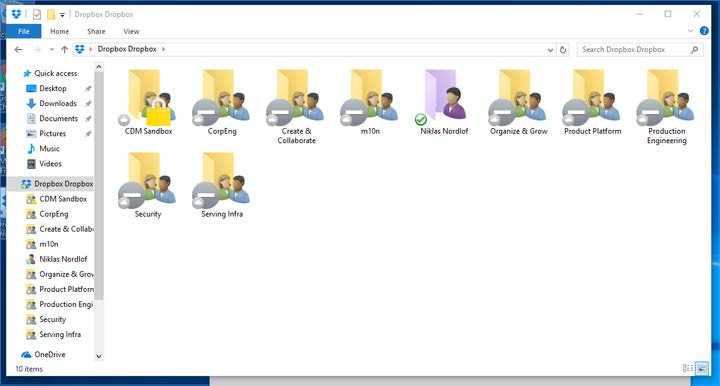This screenshot has width=720, height=386.
Task: Open the Share ribbon tab
Action: pyautogui.click(x=96, y=31)
